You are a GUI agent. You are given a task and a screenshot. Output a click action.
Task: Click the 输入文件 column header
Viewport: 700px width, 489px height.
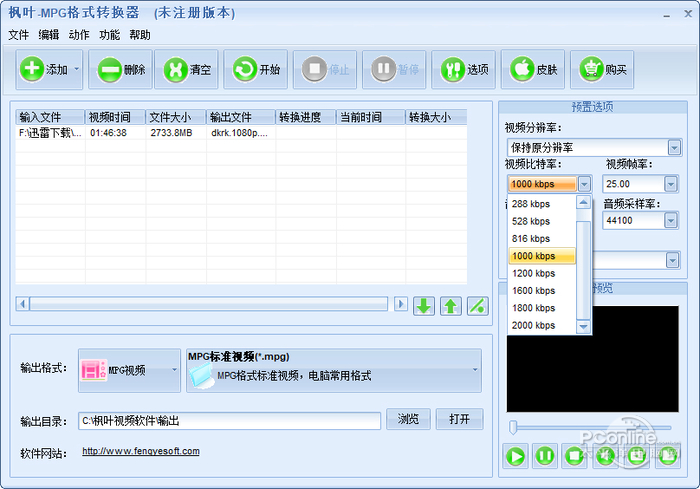(50, 117)
